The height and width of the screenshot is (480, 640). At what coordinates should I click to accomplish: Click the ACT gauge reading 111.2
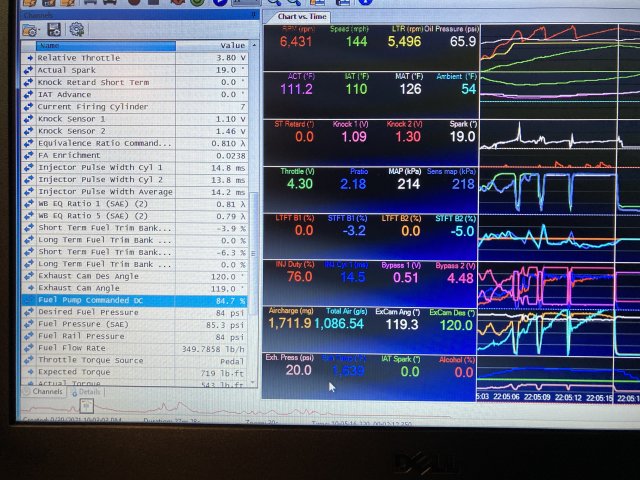pyautogui.click(x=296, y=89)
